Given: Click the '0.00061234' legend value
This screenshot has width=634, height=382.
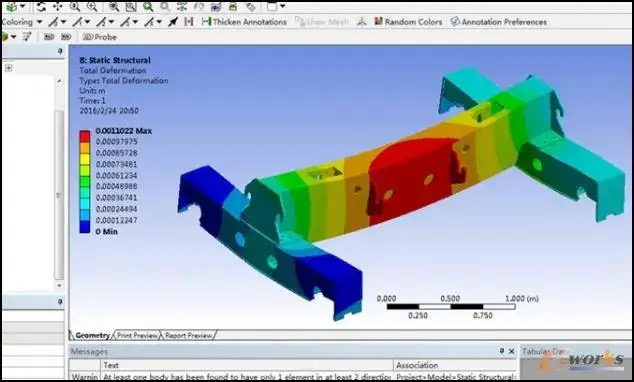Looking at the screenshot, I should (x=116, y=175).
